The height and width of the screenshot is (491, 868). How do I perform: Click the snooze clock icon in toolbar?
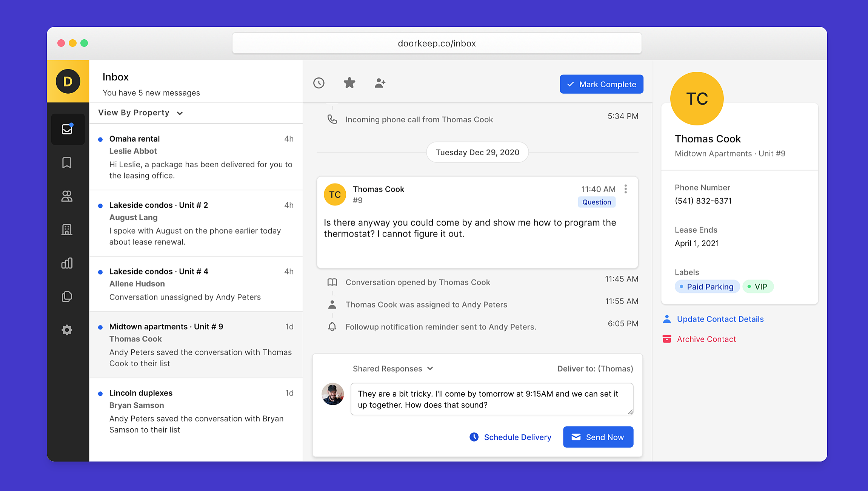[x=319, y=83]
